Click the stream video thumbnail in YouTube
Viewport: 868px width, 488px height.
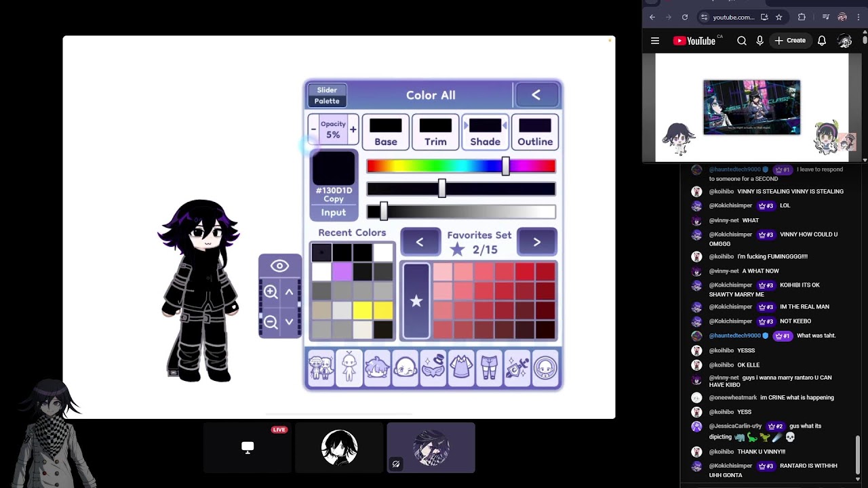tap(751, 107)
